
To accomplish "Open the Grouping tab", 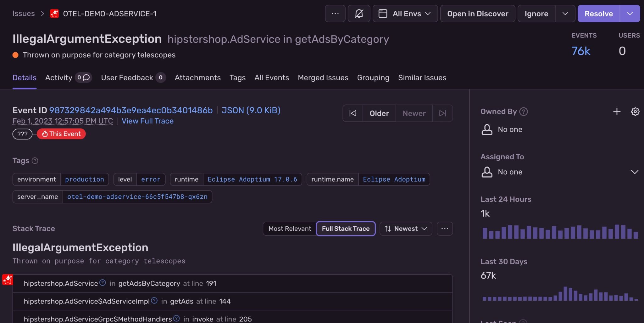I will click(373, 77).
